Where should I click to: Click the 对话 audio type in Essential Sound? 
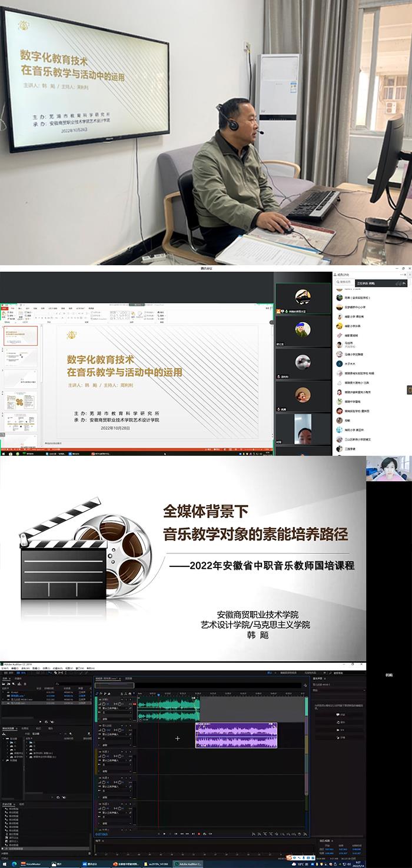pos(339,715)
